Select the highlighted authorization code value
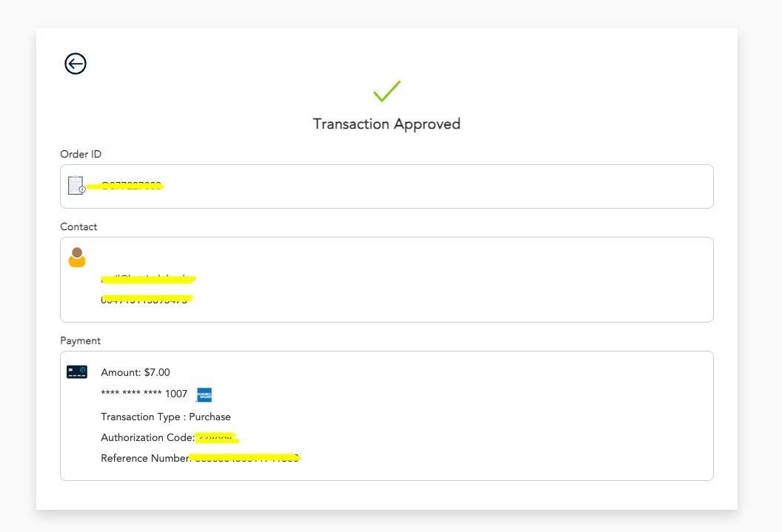This screenshot has height=532, width=782. tap(217, 438)
